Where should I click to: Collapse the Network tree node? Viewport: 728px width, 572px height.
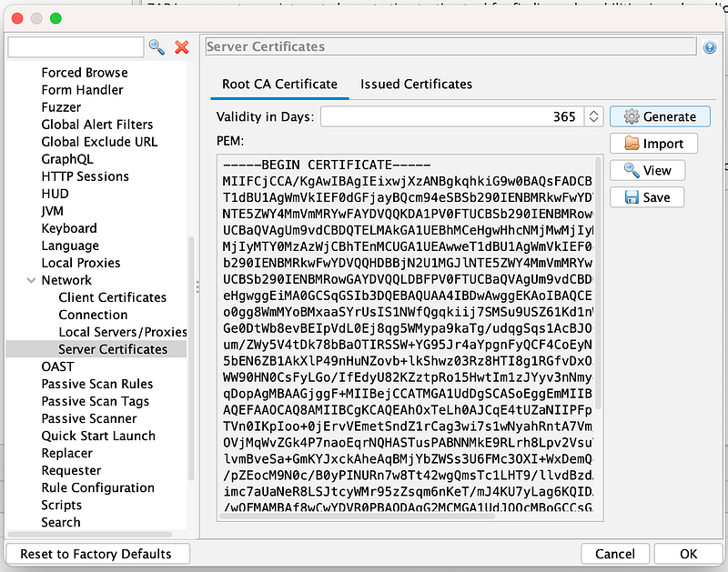(31, 280)
